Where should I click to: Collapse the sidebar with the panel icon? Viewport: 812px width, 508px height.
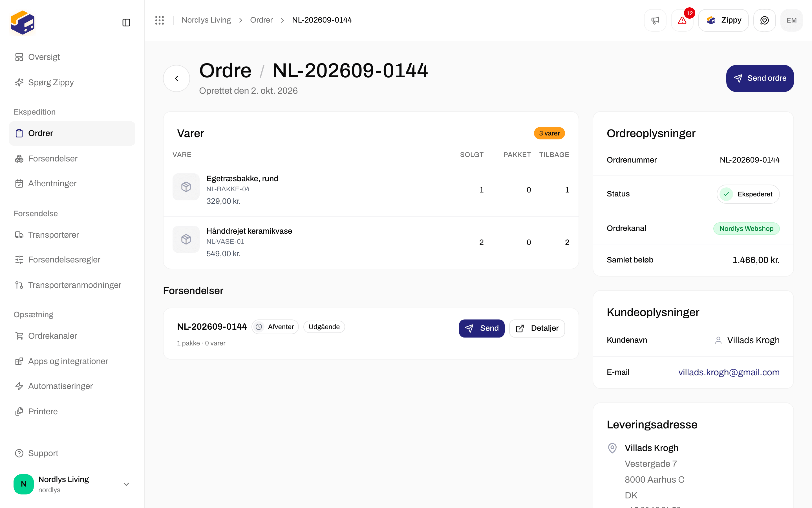coord(126,23)
